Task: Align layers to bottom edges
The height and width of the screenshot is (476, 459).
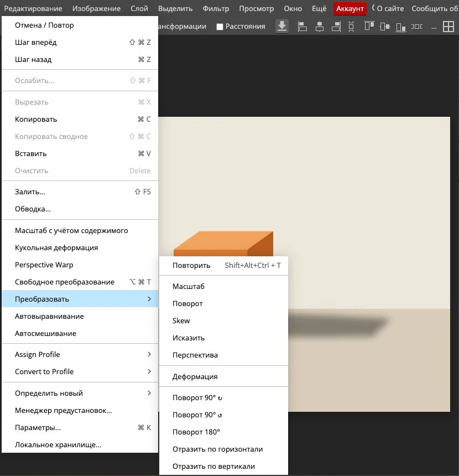Action: click(x=401, y=27)
